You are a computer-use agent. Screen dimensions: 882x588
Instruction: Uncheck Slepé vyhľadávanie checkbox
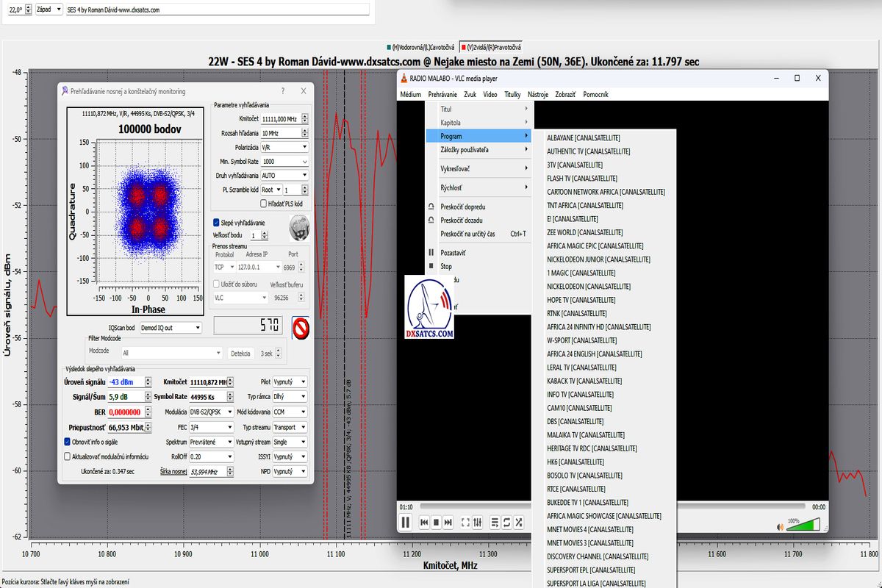tap(216, 222)
